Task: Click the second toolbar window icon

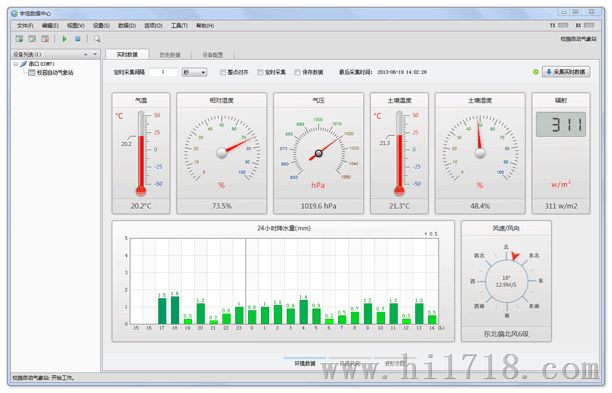Action: [x=32, y=39]
